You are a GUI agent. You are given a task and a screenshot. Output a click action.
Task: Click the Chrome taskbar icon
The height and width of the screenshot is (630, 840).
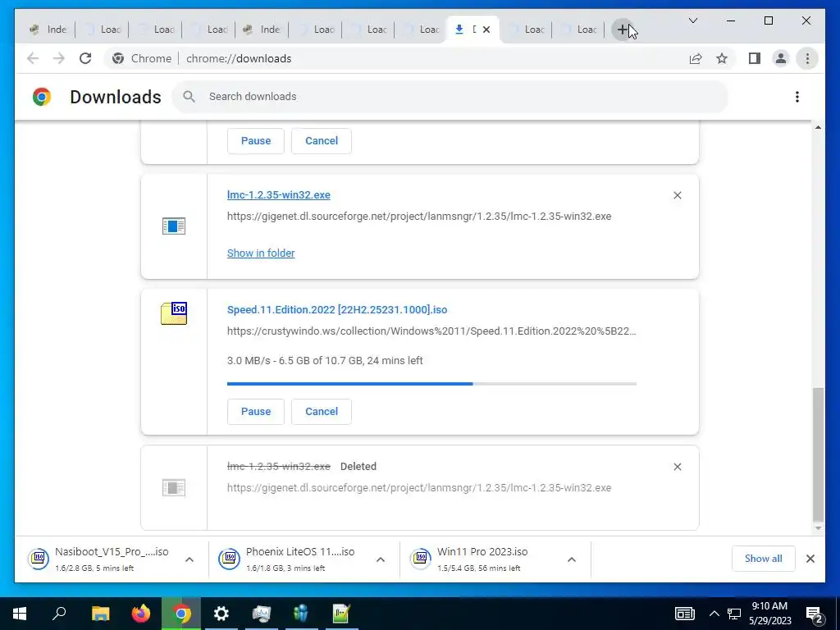(181, 614)
